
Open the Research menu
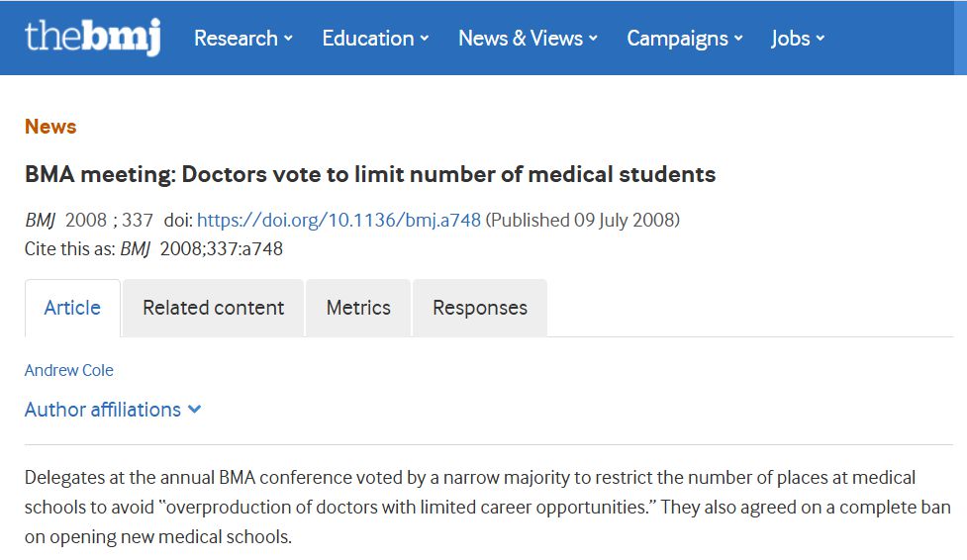tap(236, 39)
